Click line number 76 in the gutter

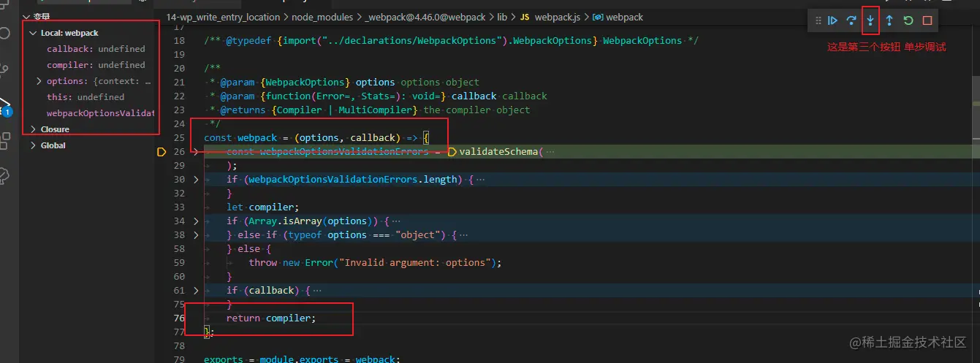point(179,318)
